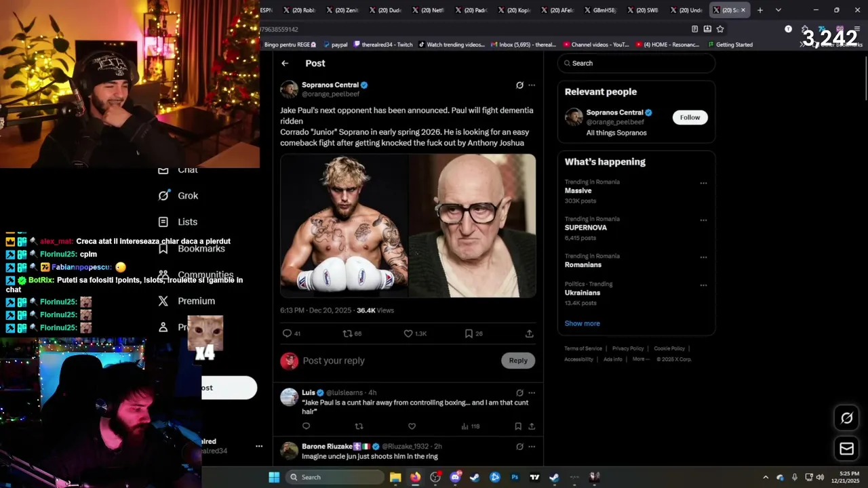Open floating Grok button at bottom right
Viewport: 868px width, 488px height.
click(x=846, y=418)
